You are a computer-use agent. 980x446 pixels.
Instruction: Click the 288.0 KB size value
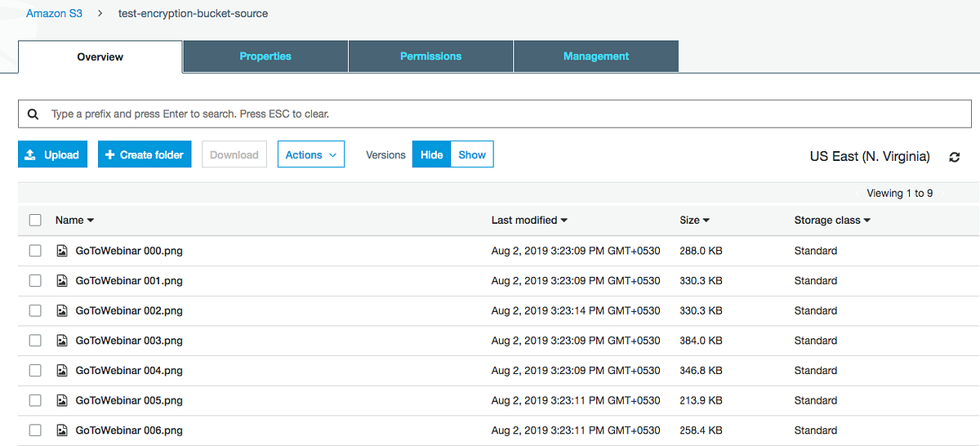tap(701, 251)
